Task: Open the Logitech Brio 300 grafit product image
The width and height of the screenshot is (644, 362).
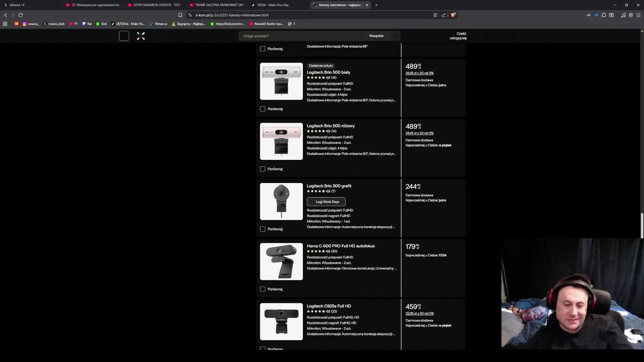Action: click(281, 202)
